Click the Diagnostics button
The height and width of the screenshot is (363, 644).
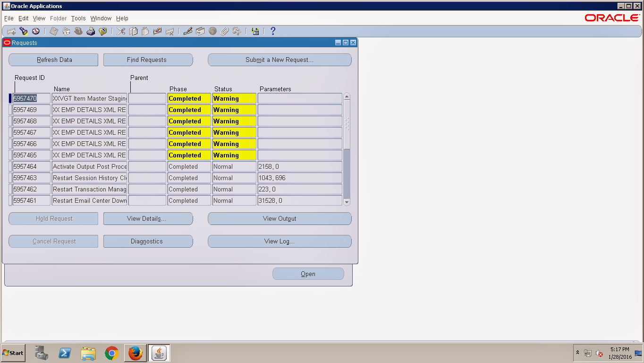pyautogui.click(x=148, y=242)
